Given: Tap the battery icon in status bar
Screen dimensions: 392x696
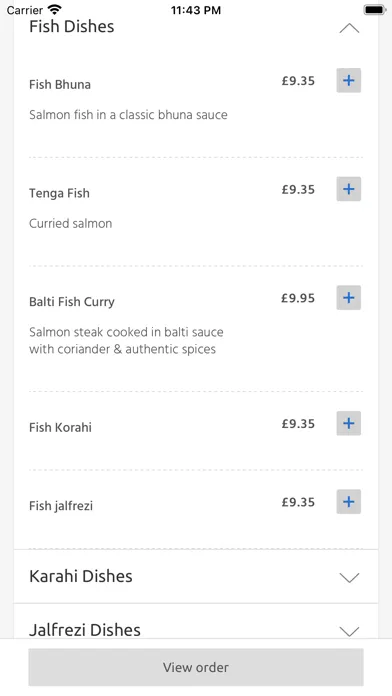Looking at the screenshot, I should tap(374, 10).
